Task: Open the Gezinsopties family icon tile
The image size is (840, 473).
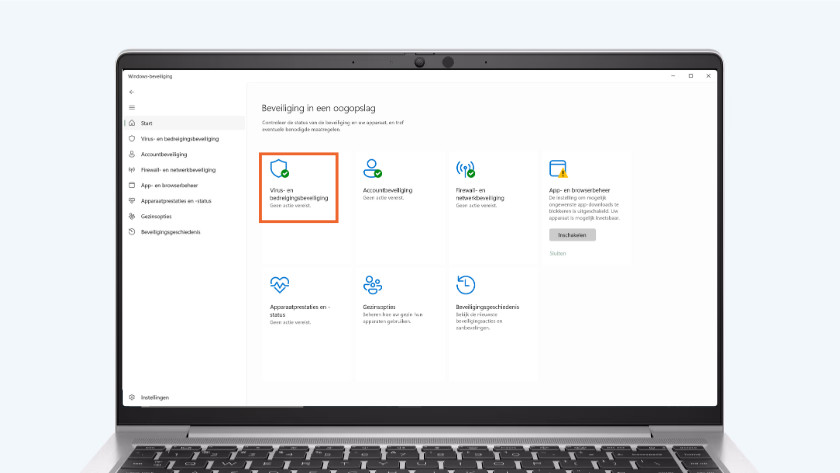Action: pyautogui.click(x=373, y=284)
